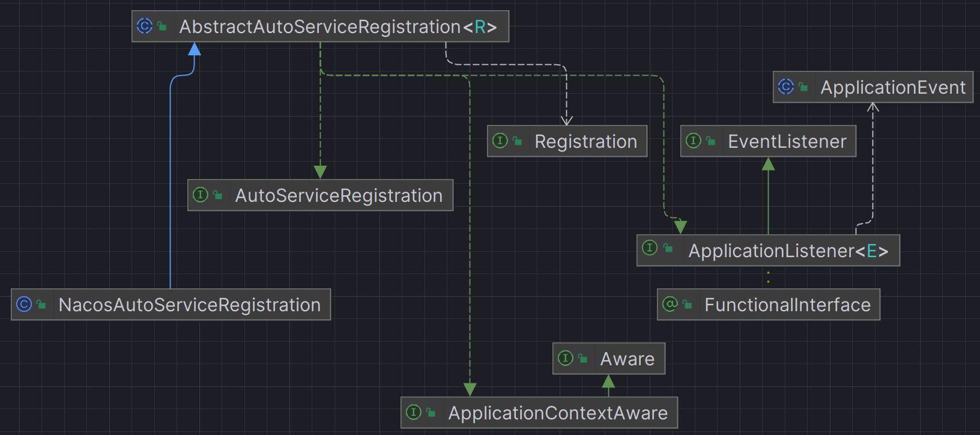Viewport: 980px width, 435px height.
Task: Click the interface icon on ApplicationListener
Action: [650, 248]
